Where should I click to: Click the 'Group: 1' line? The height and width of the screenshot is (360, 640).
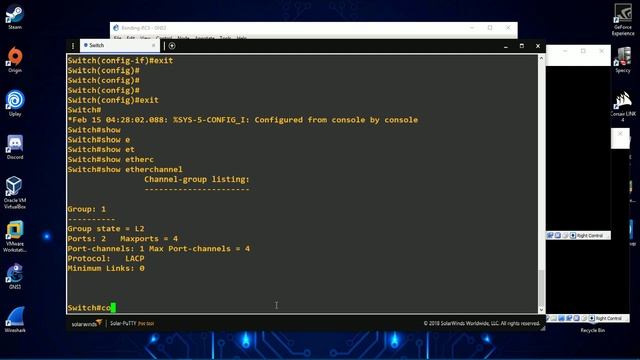click(87, 209)
